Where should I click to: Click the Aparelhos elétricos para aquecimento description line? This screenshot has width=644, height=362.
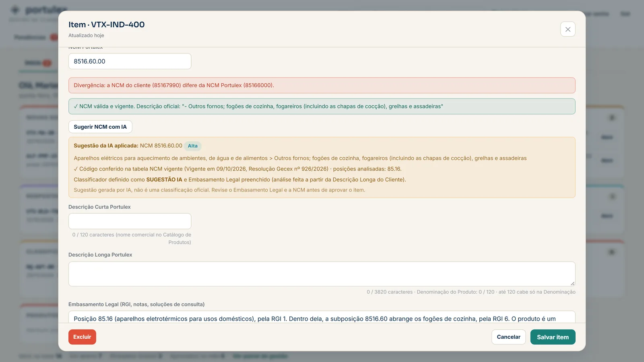(300, 158)
